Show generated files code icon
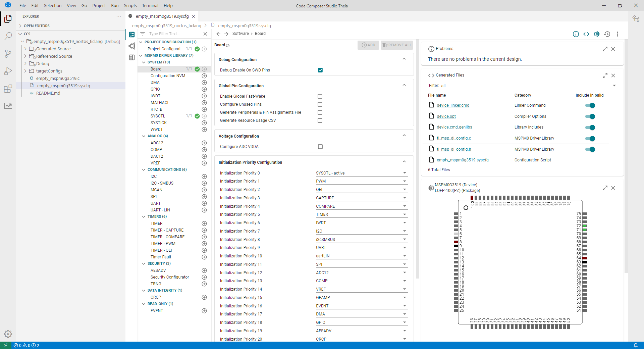 coord(586,34)
